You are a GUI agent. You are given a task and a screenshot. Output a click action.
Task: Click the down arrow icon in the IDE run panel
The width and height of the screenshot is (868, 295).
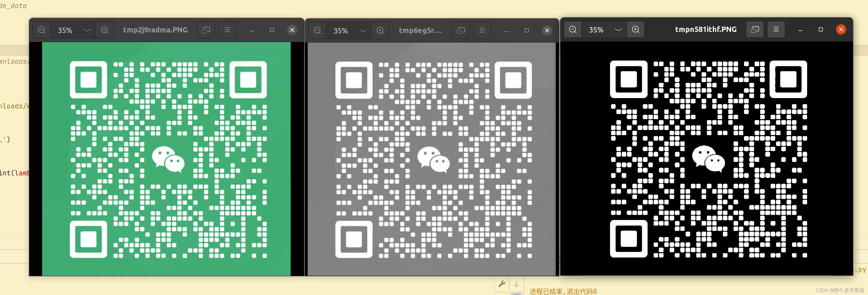(516, 285)
